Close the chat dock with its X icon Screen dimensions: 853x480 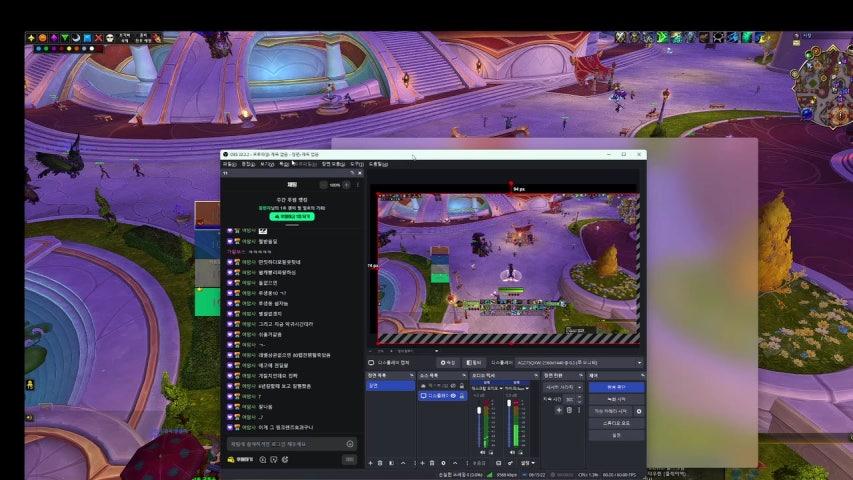tap(360, 173)
